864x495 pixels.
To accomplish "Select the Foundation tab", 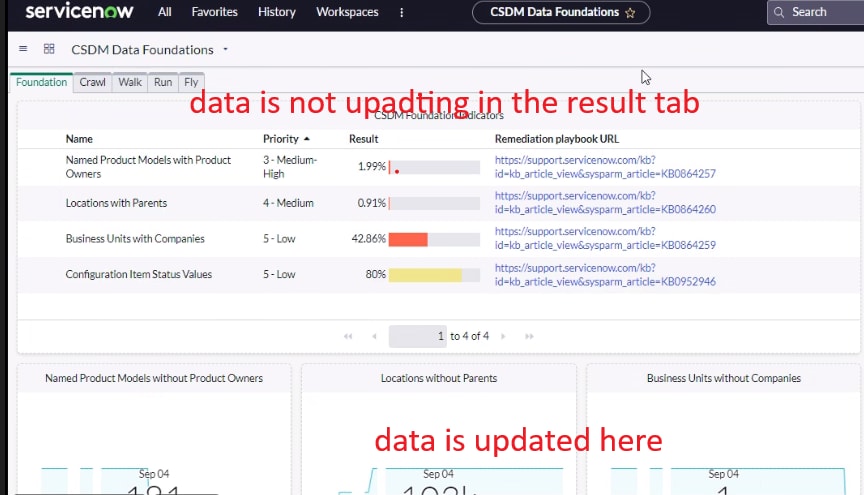I will point(41,82).
